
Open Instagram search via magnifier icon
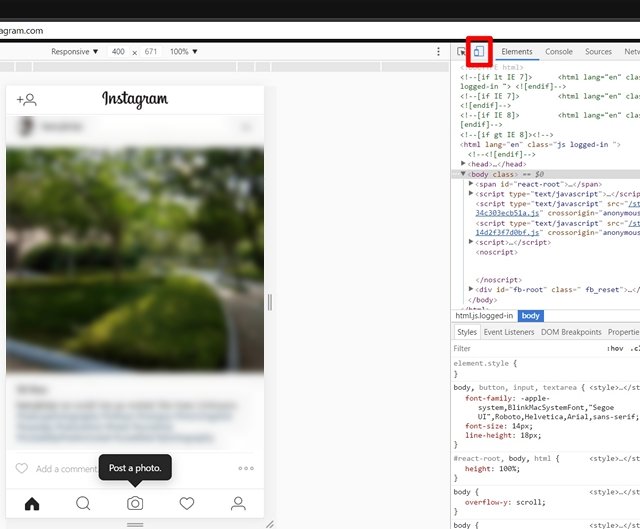click(x=83, y=503)
